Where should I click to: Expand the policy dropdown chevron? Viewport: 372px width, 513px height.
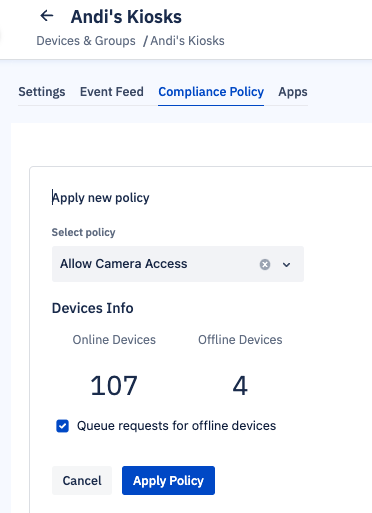(x=286, y=265)
